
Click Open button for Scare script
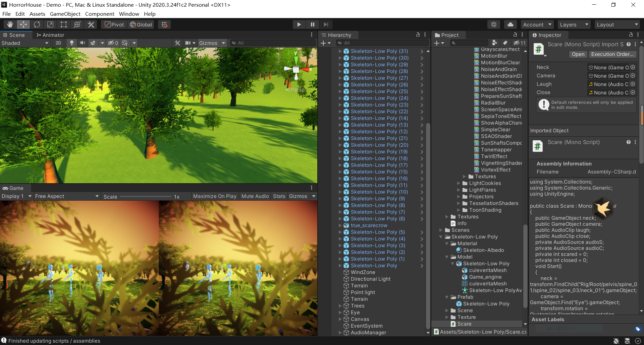pos(578,54)
